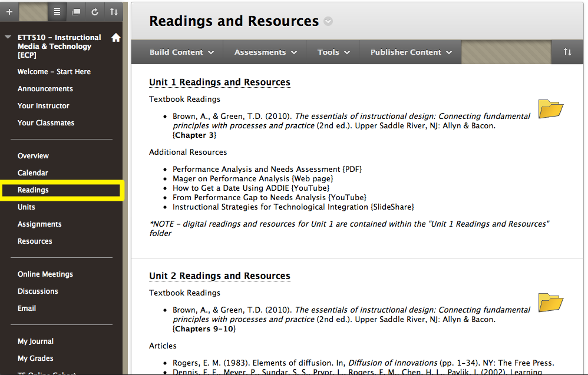Open Email menu item
The height and width of the screenshot is (375, 588).
(x=27, y=308)
